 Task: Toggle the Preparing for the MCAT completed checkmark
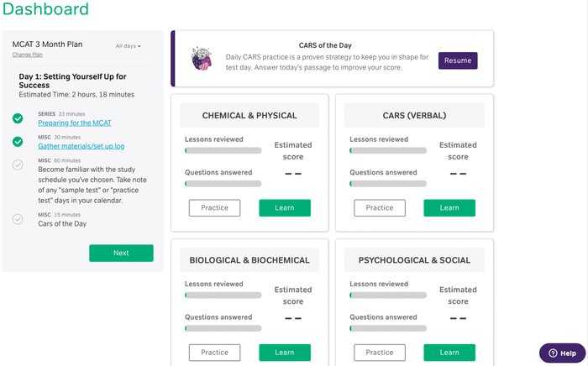[x=18, y=118]
